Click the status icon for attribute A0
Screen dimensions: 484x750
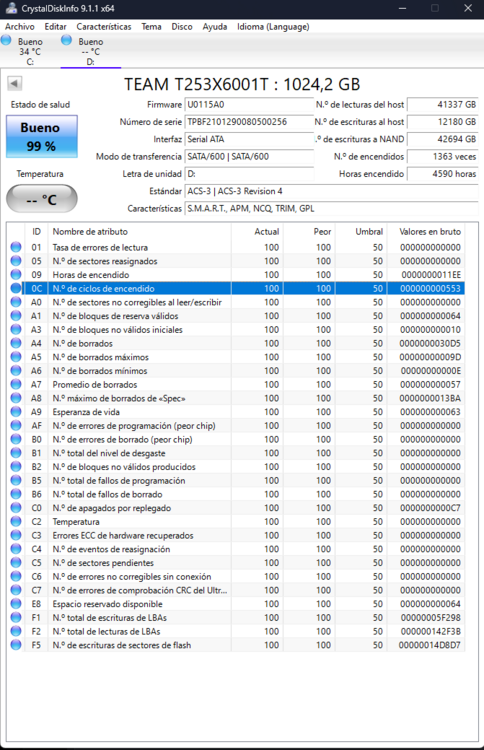[16, 302]
